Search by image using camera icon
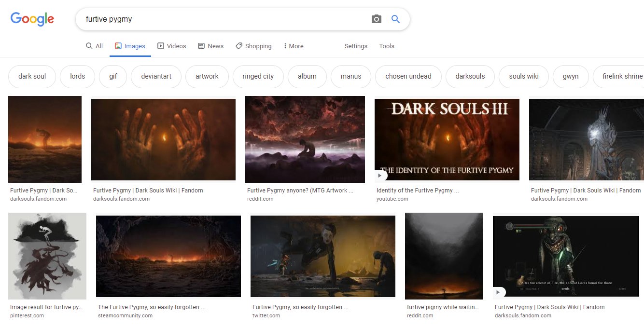This screenshot has width=644, height=327. click(x=377, y=19)
